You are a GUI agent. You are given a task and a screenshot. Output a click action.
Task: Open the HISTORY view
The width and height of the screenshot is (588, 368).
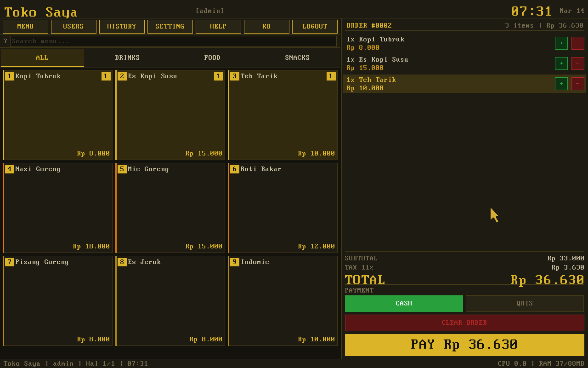(x=122, y=26)
